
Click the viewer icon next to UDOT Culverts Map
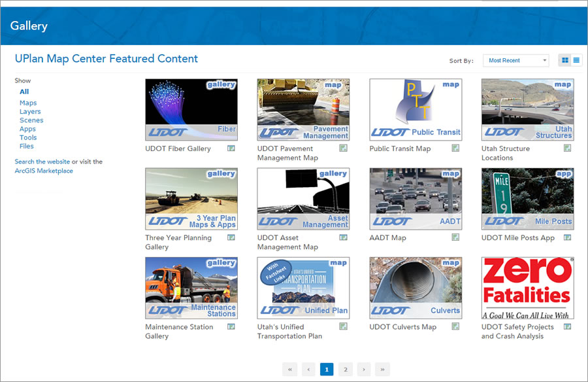tap(455, 326)
